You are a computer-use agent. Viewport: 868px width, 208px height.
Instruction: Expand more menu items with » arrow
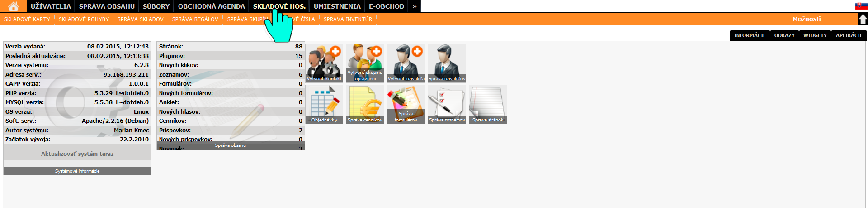click(x=414, y=6)
